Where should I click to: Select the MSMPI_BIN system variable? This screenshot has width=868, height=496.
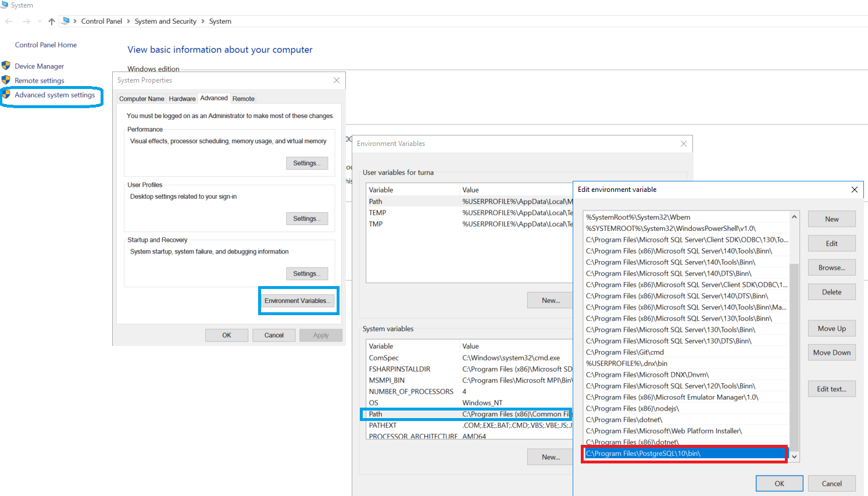[470, 380]
